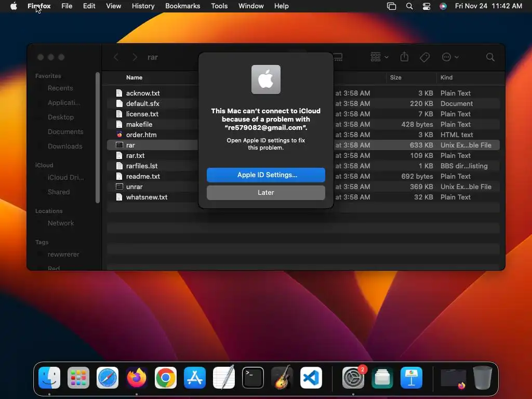The image size is (532, 399).
Task: Select the order.htm file
Action: click(141, 135)
